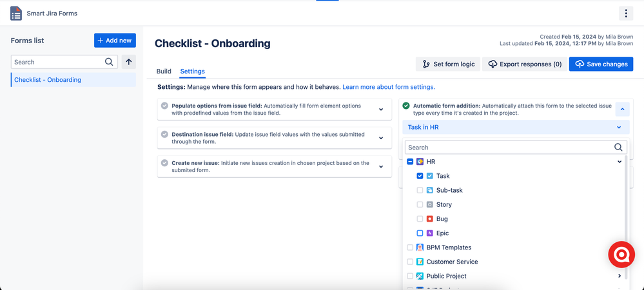The height and width of the screenshot is (290, 644).
Task: Click the HR project icon
Action: click(x=420, y=162)
